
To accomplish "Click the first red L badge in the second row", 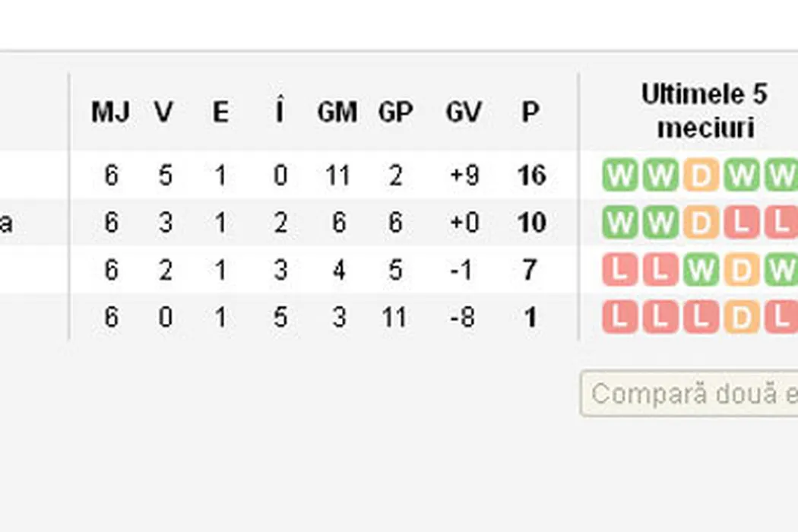I will tap(741, 223).
